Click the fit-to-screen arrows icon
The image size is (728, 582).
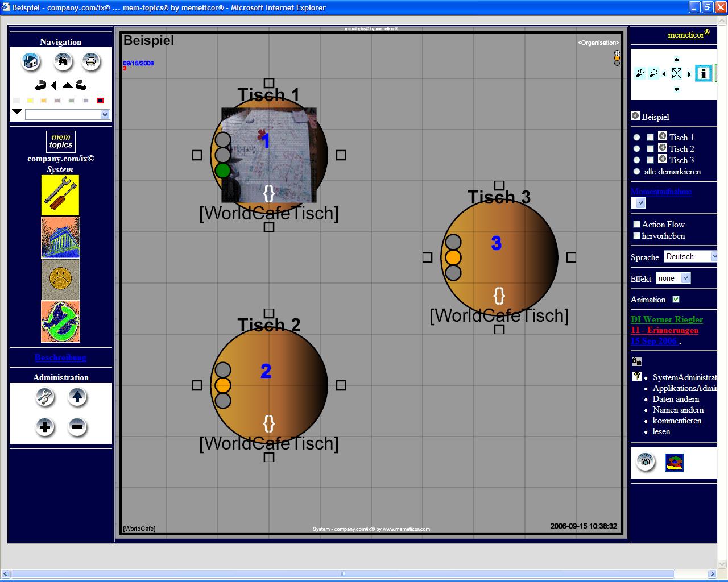[x=676, y=73]
